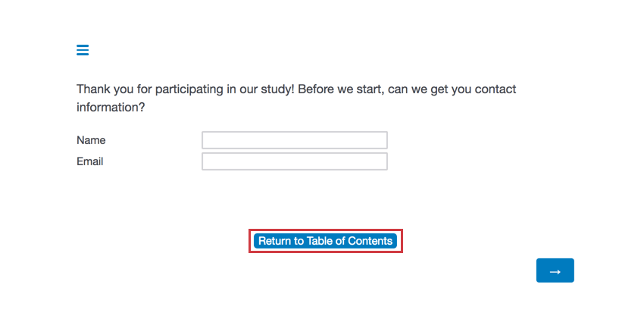644x322 pixels.
Task: Open the hamburger menu icon
Action: point(83,50)
